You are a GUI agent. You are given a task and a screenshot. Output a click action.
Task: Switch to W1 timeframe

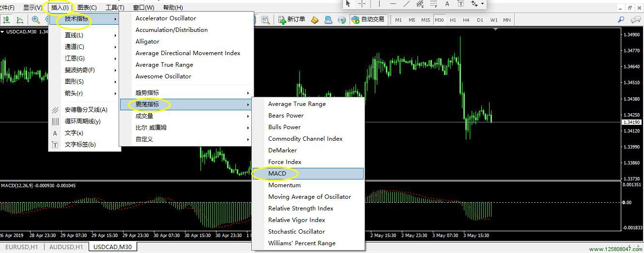tap(493, 20)
